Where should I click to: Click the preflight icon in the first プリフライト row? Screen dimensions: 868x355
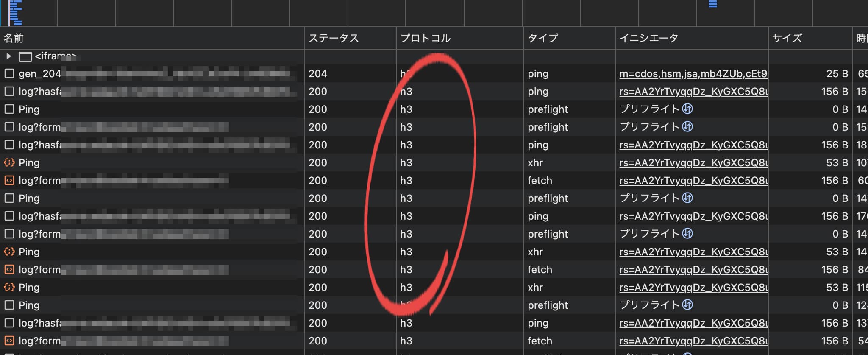coord(687,109)
